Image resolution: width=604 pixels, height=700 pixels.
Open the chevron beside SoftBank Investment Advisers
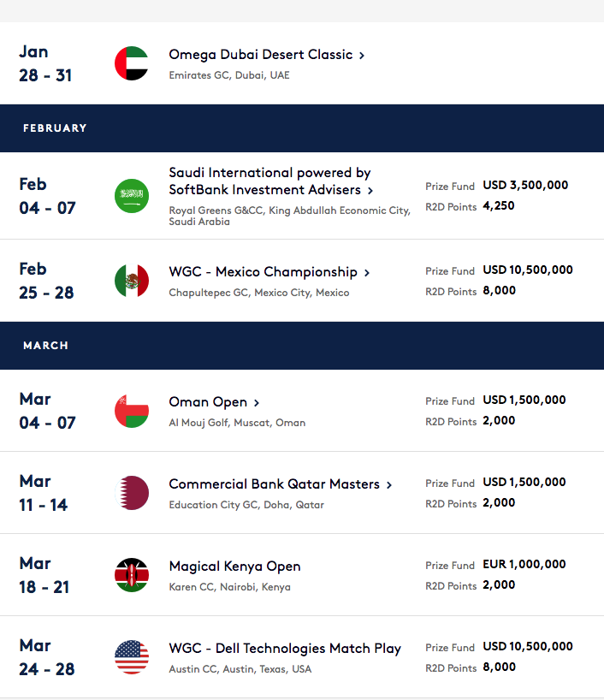(x=370, y=191)
